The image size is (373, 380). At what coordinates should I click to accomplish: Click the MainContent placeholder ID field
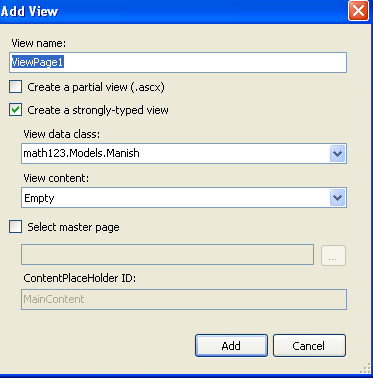(x=184, y=299)
